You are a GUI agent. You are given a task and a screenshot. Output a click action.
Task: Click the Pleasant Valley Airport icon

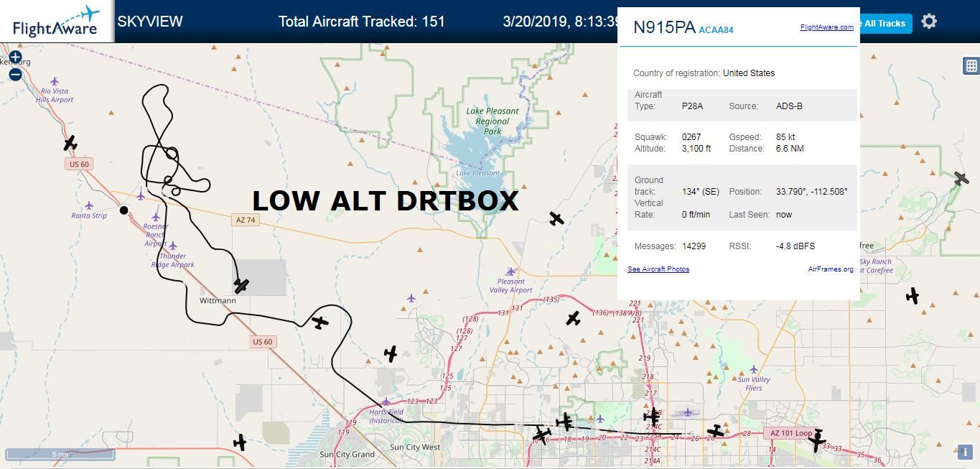coord(510,271)
